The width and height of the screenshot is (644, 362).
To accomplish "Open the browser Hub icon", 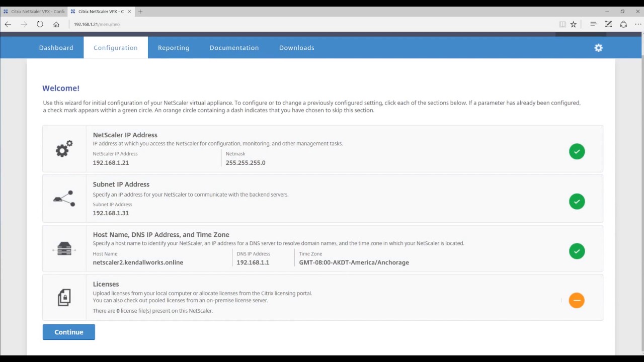I will point(593,24).
